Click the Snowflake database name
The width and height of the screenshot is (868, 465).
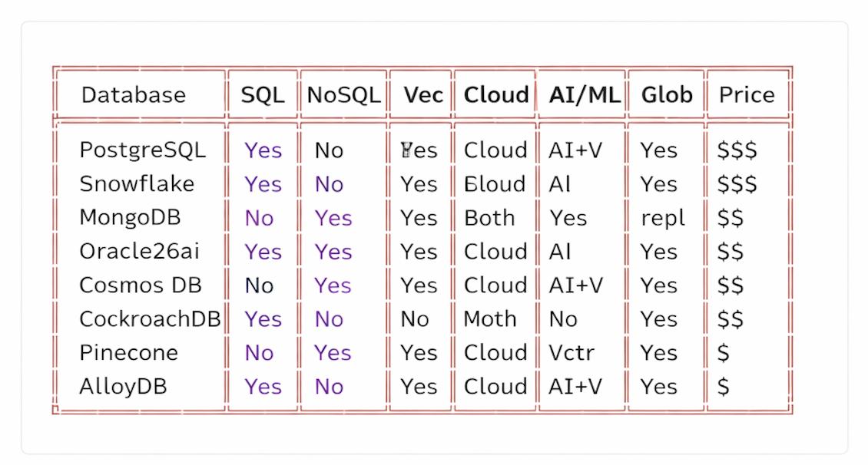(x=137, y=184)
